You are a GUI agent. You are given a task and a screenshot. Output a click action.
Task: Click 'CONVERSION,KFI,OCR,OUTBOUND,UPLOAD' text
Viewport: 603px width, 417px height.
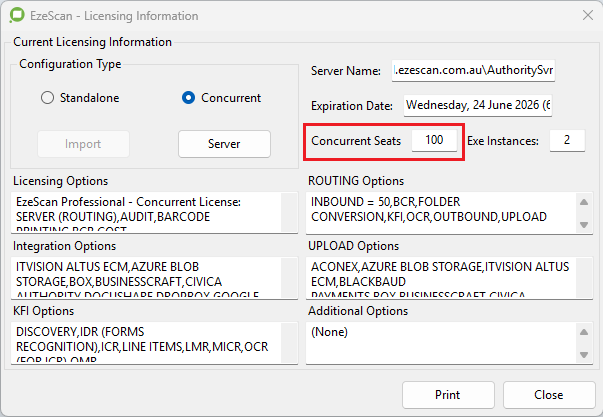(429, 217)
